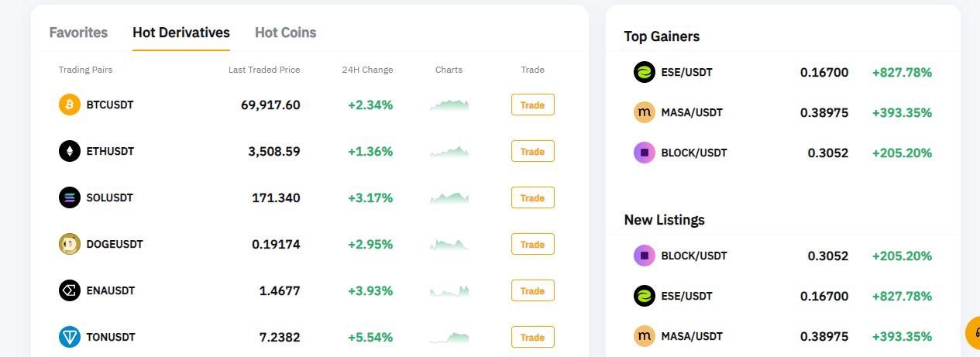Click the ENA coin icon
Screen dimensions: 980x357
(70, 290)
